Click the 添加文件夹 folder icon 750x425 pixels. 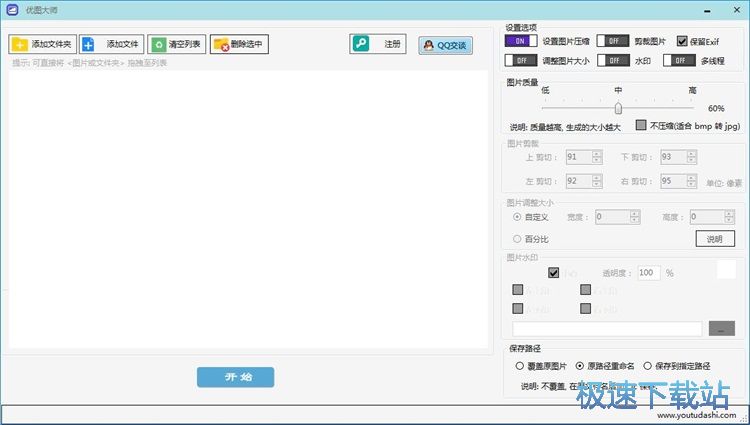(20, 44)
